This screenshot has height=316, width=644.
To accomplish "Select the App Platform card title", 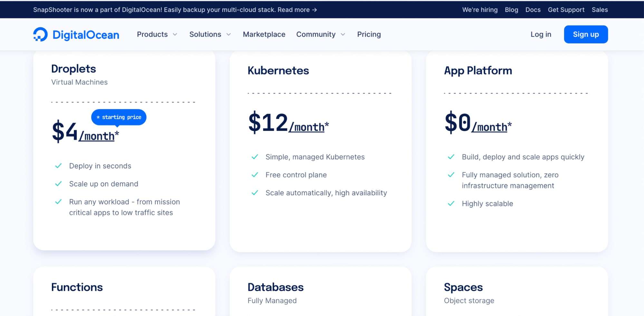I will (x=478, y=71).
